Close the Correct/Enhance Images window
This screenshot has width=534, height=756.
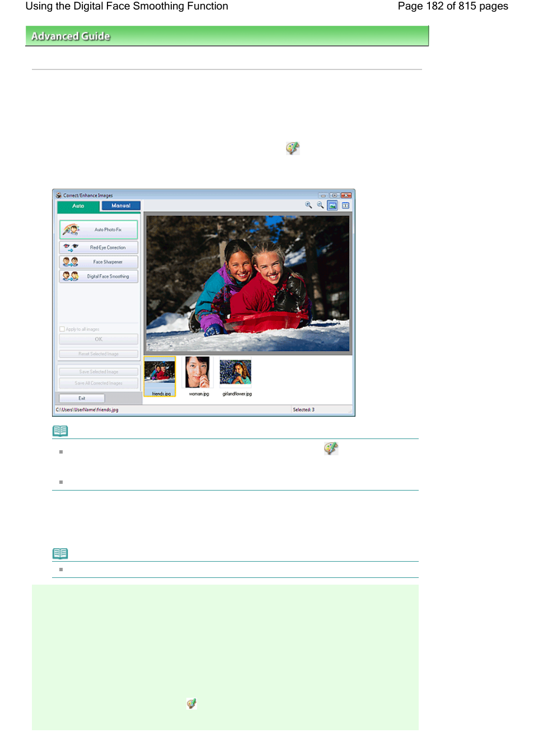pyautogui.click(x=346, y=195)
